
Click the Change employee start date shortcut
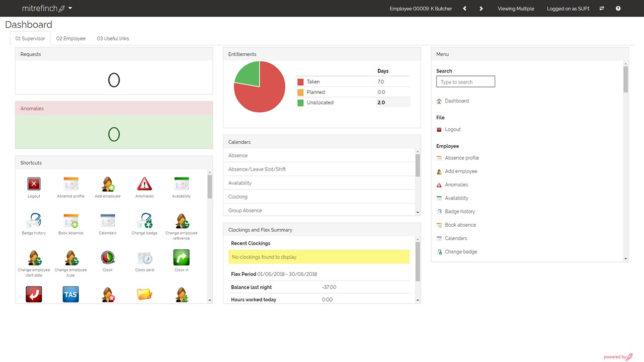point(34,257)
